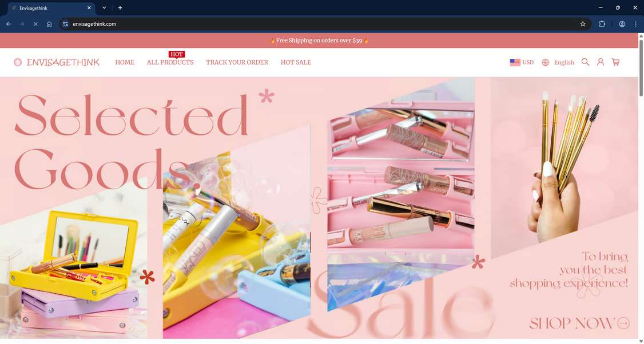The height and width of the screenshot is (344, 644).
Task: Click the browser back arrow
Action: click(x=9, y=24)
